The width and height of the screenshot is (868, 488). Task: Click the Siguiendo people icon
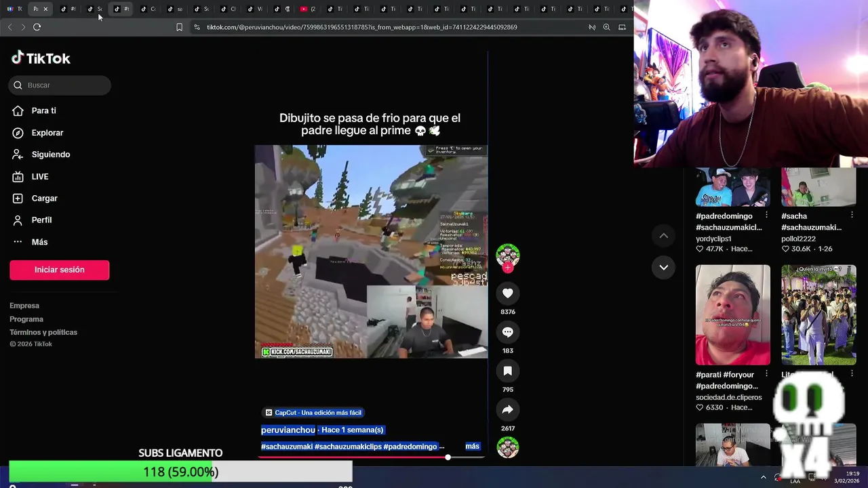pos(18,155)
